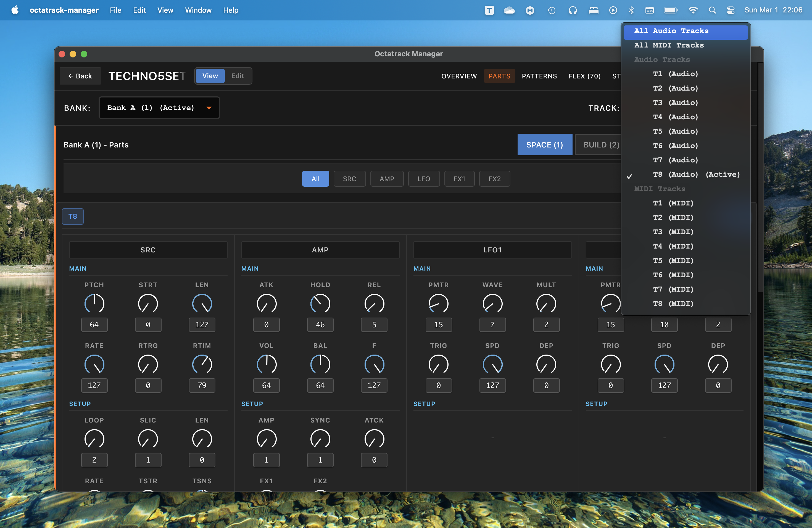
Task: Open Spotlight search in the menu bar
Action: click(712, 10)
